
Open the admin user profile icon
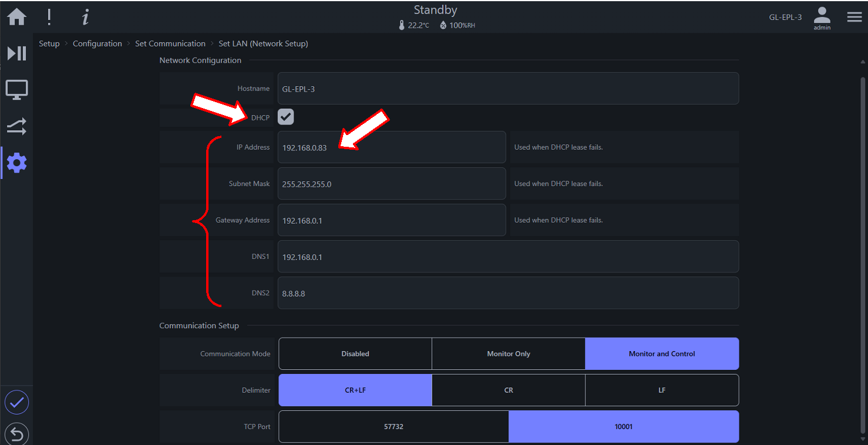pos(822,18)
